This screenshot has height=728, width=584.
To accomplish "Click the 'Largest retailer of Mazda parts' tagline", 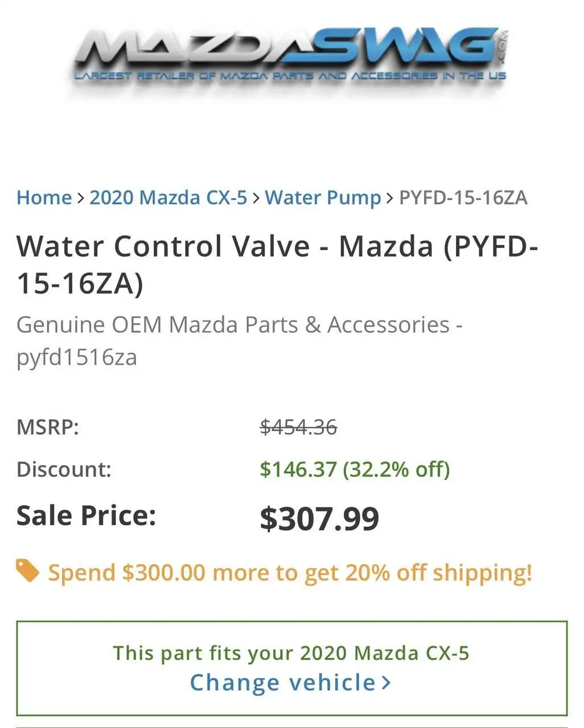I will point(290,76).
